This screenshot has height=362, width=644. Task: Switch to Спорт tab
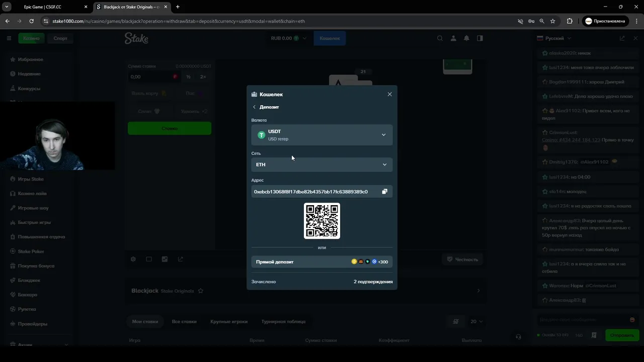pyautogui.click(x=60, y=38)
